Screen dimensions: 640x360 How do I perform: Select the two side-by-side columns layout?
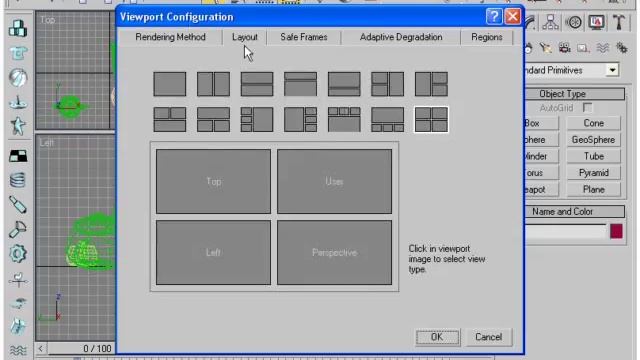[x=213, y=84]
